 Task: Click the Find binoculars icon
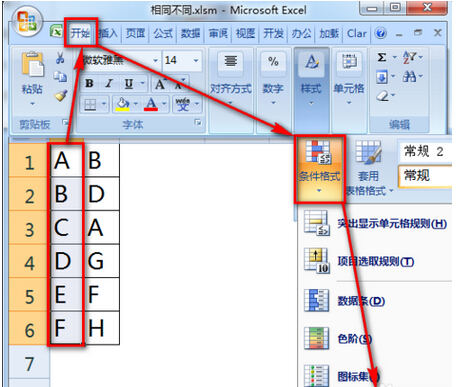[409, 76]
